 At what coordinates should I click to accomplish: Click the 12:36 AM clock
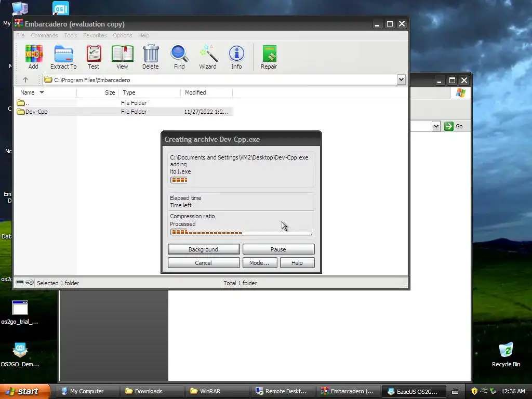pos(513,391)
